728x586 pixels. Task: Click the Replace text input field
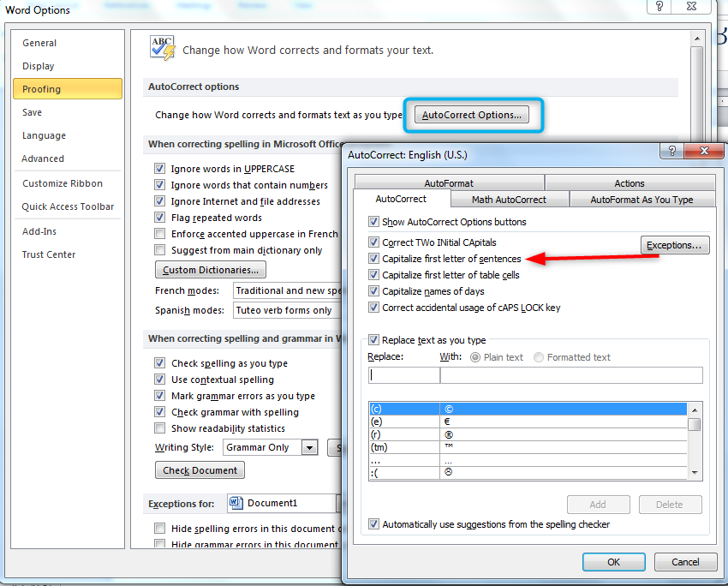[x=404, y=375]
